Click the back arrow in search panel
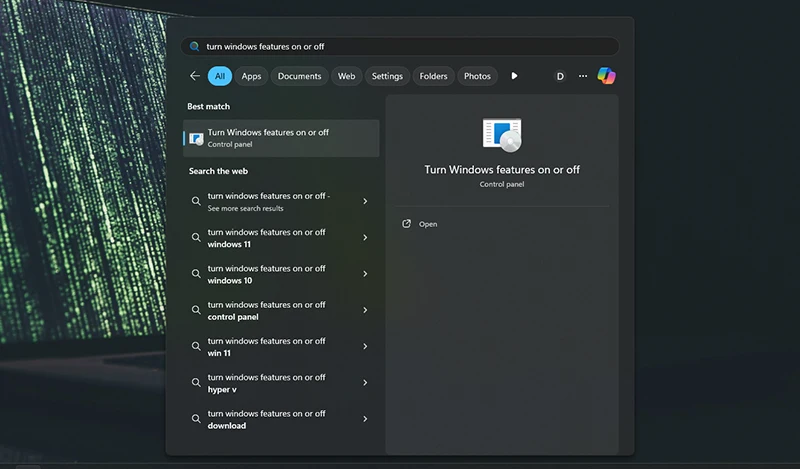 pos(195,76)
